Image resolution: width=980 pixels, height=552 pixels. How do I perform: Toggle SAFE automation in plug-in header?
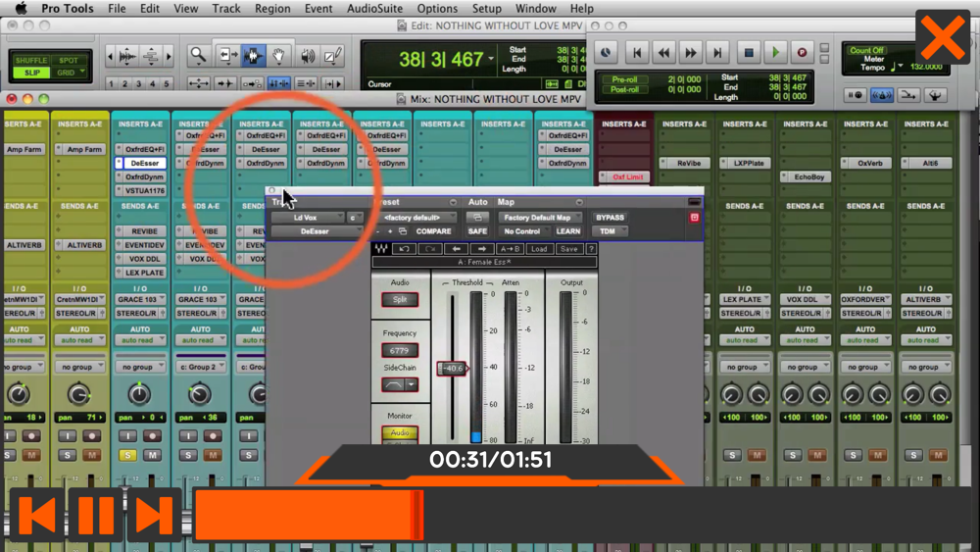coord(477,231)
